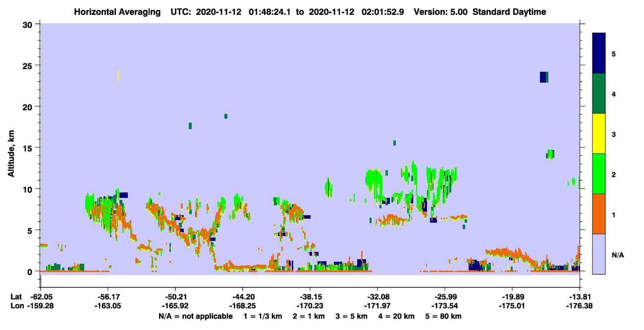The height and width of the screenshot is (330, 644).
Task: Click the "Lat" row label
Action: point(16,297)
